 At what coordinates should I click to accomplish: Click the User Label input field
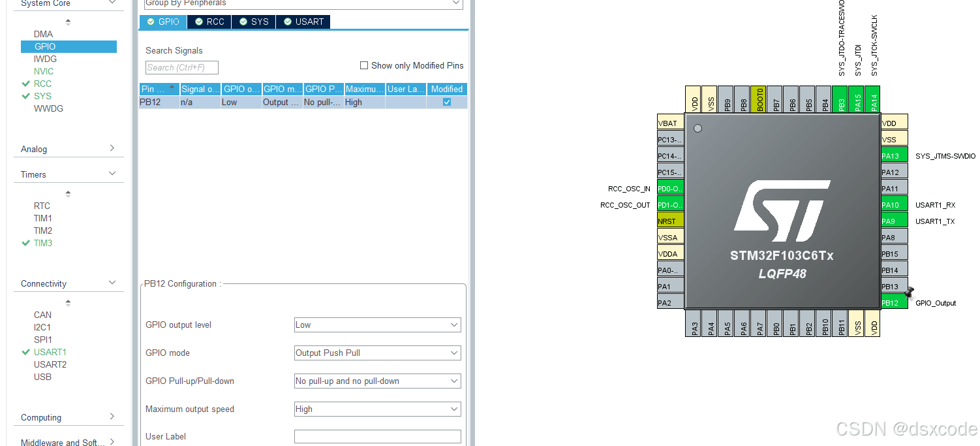(x=378, y=436)
